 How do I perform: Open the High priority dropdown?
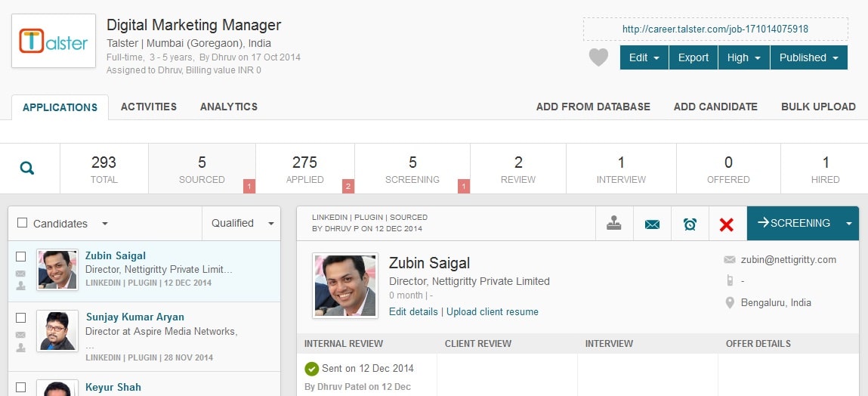tap(743, 57)
